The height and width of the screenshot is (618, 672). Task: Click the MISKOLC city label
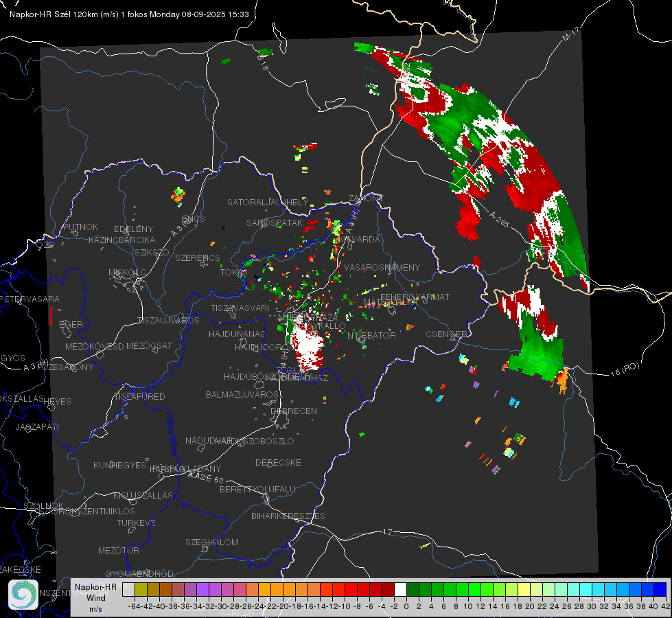pyautogui.click(x=127, y=273)
